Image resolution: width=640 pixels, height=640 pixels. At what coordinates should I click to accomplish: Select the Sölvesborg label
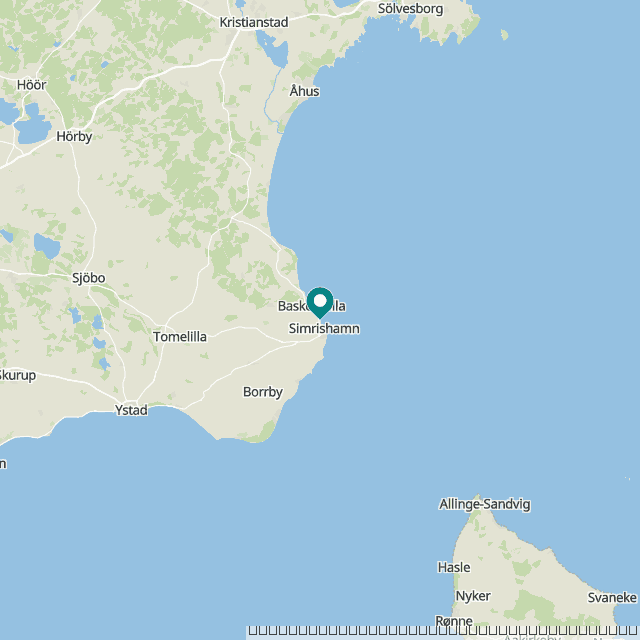point(410,9)
